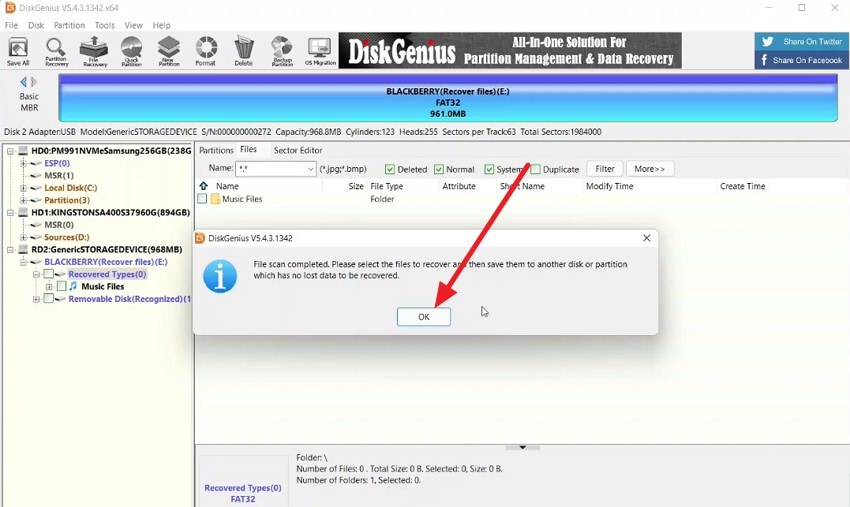The width and height of the screenshot is (850, 507).
Task: Click the Twitter bird icon
Action: tap(767, 41)
